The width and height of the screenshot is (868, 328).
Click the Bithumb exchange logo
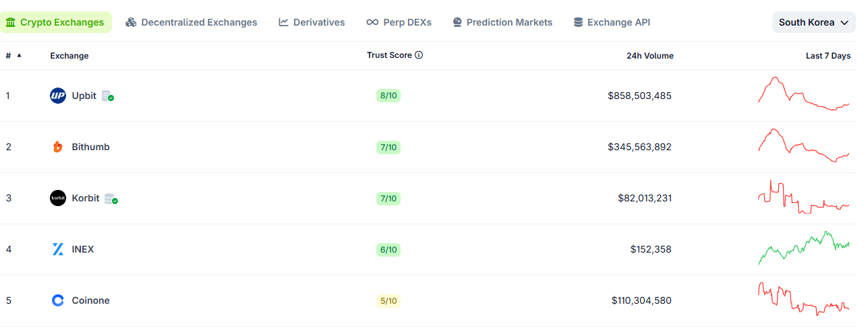pyautogui.click(x=58, y=147)
